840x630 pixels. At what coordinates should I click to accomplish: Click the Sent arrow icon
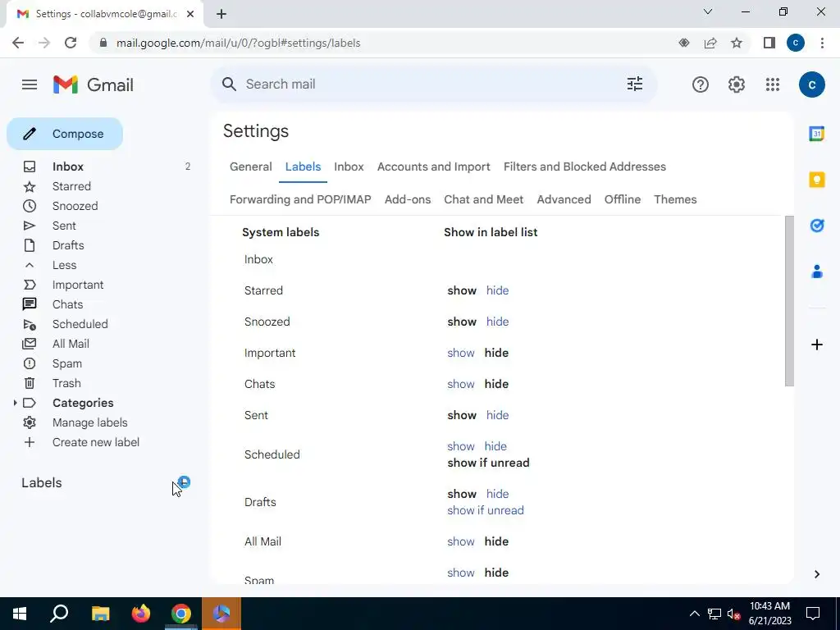click(30, 226)
